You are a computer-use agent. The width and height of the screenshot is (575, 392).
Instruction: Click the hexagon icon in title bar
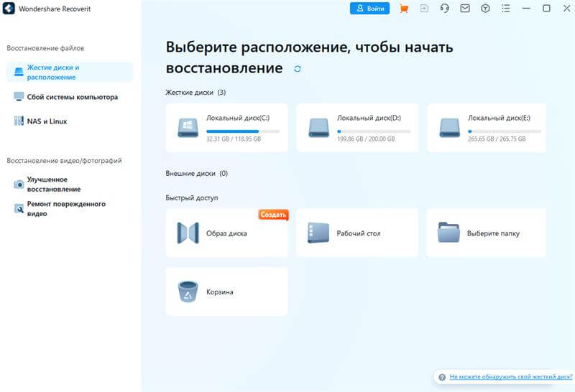[x=485, y=9]
